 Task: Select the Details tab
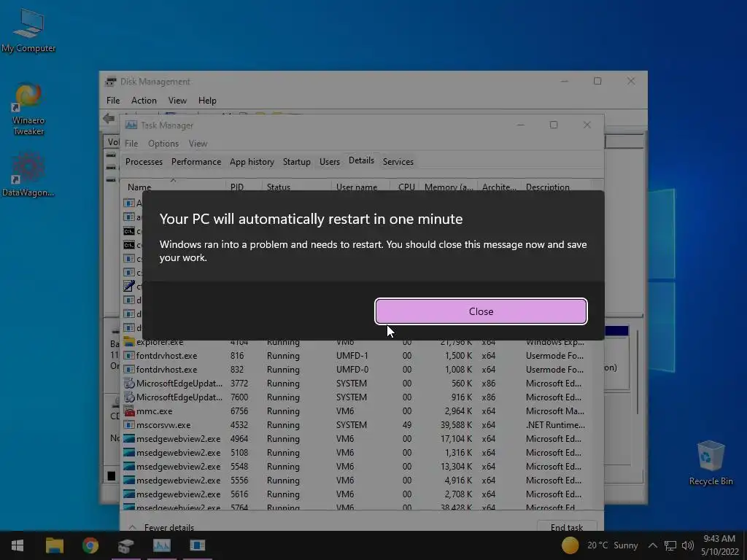(x=361, y=160)
